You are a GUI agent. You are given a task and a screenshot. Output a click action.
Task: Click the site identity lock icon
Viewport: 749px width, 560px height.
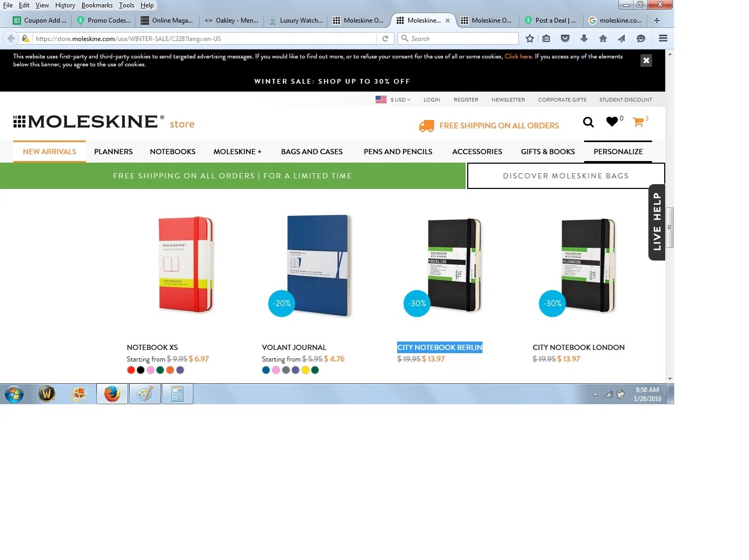(x=25, y=38)
